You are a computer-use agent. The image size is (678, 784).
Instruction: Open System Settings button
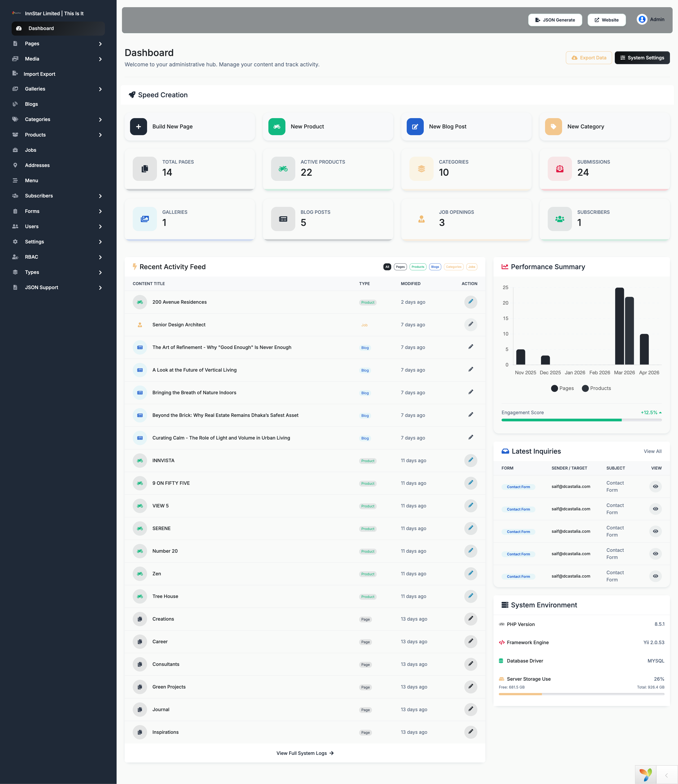(642, 58)
